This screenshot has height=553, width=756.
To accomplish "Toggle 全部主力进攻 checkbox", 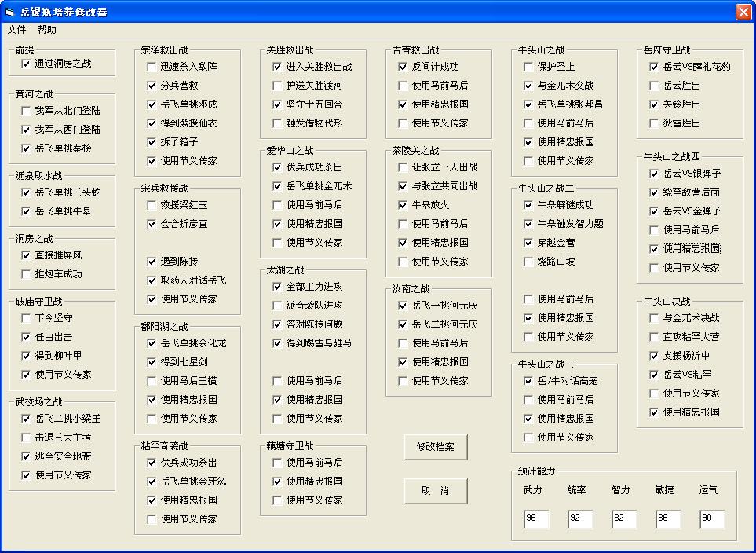I will [277, 287].
